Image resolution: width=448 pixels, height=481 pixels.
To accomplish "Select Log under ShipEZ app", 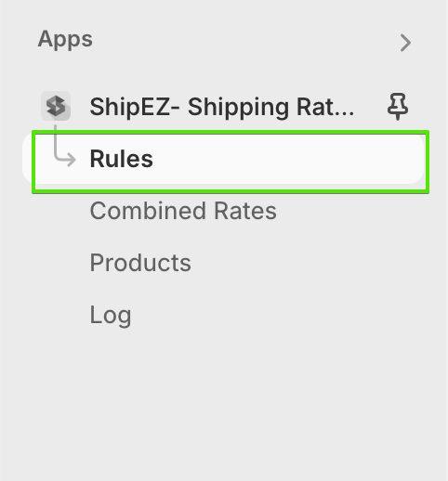I will tap(111, 315).
